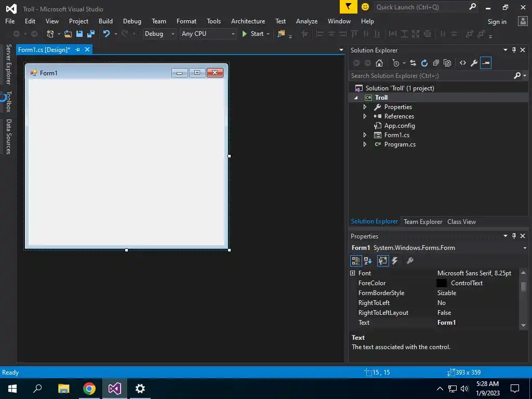Toggle Categorized view in Properties panel
Image resolution: width=532 pixels, height=399 pixels.
355,261
